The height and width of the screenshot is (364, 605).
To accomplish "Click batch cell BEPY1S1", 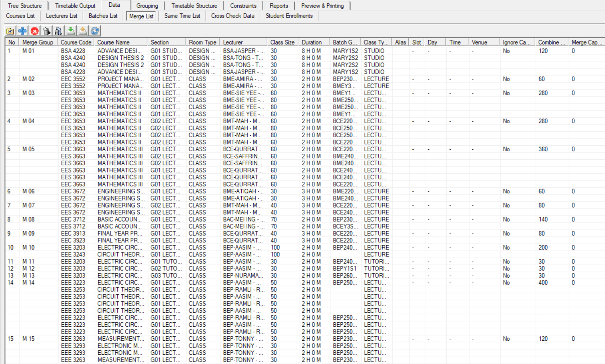I will tap(345, 268).
